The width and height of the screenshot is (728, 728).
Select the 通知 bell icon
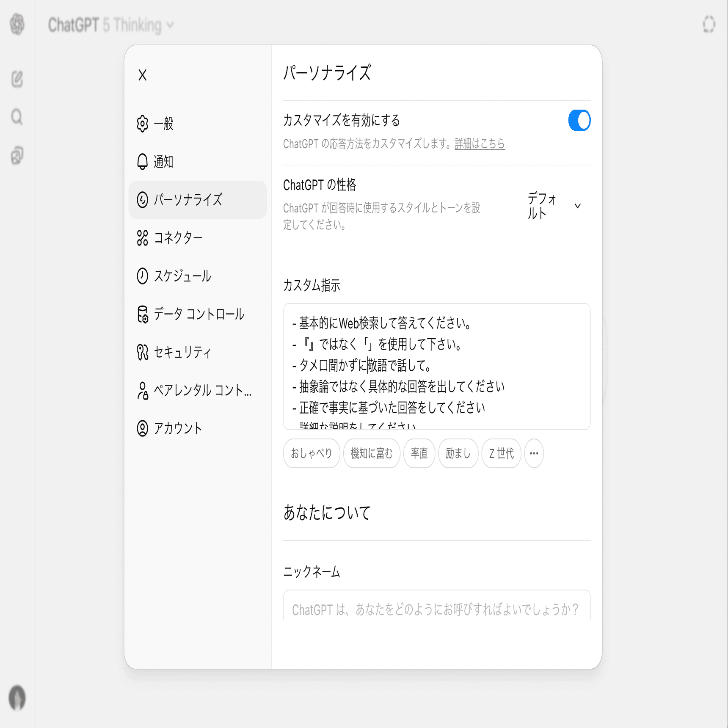(x=142, y=162)
